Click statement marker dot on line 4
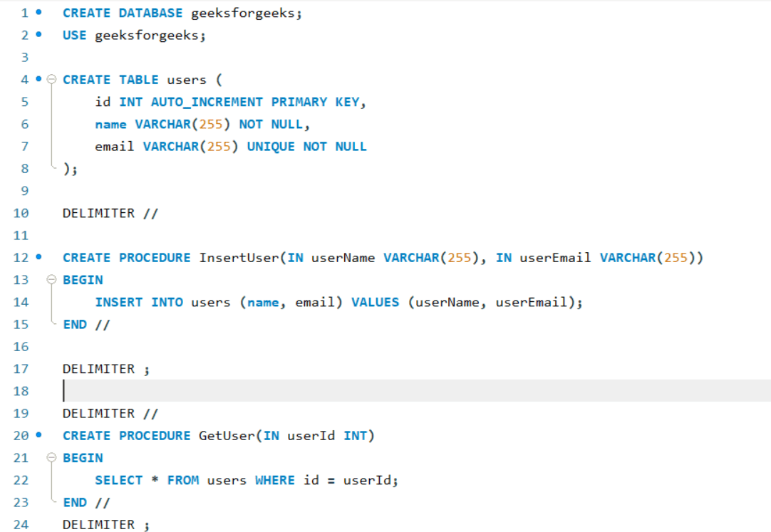The image size is (771, 532). point(39,78)
